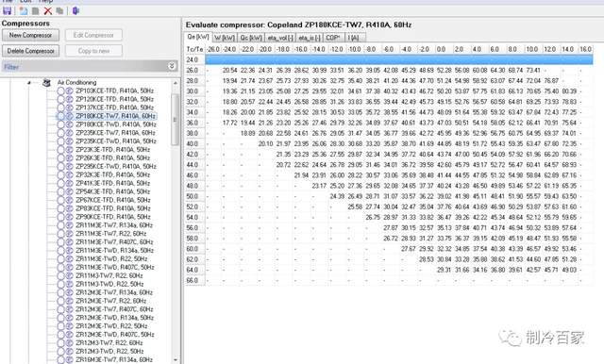Switch to the Qe [kW] tab
The width and height of the screenshot is (604, 364).
pos(198,37)
